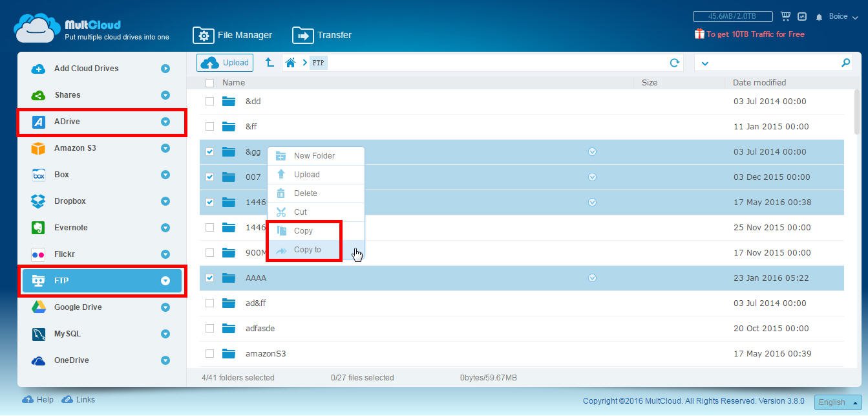The width and height of the screenshot is (868, 416).
Task: Click the Evernote drive icon
Action: [x=38, y=228]
